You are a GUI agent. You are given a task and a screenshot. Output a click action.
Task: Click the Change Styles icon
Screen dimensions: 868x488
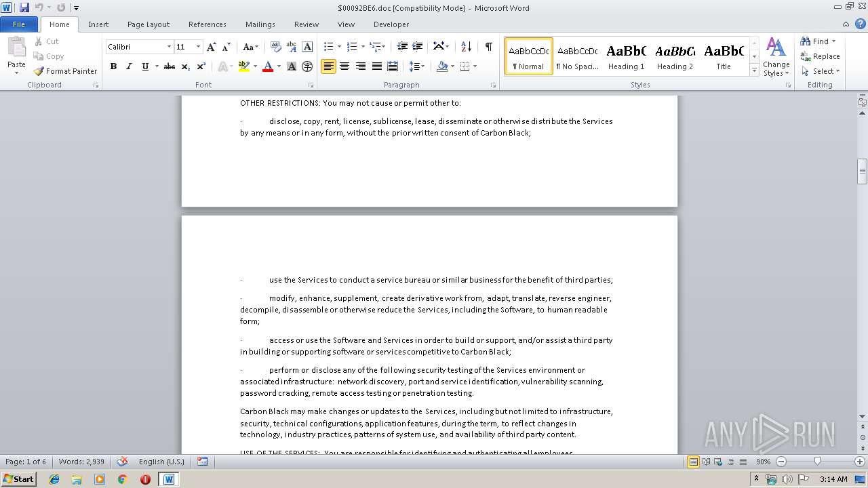coord(776,58)
